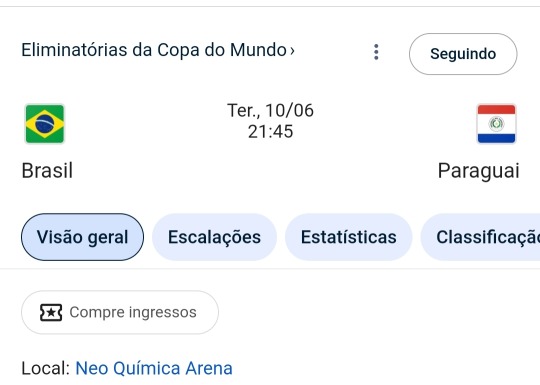The height and width of the screenshot is (385, 540).
Task: Open the Estatísticas tab
Action: [x=349, y=237]
